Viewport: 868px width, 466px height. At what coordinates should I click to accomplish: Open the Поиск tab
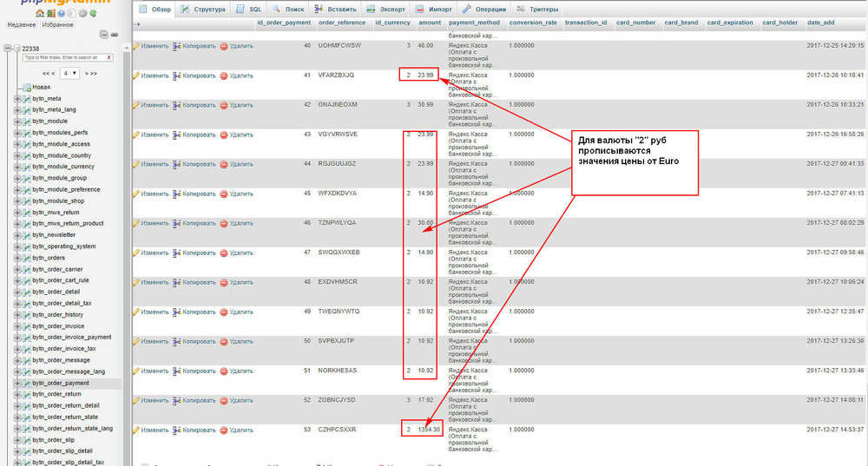point(288,9)
